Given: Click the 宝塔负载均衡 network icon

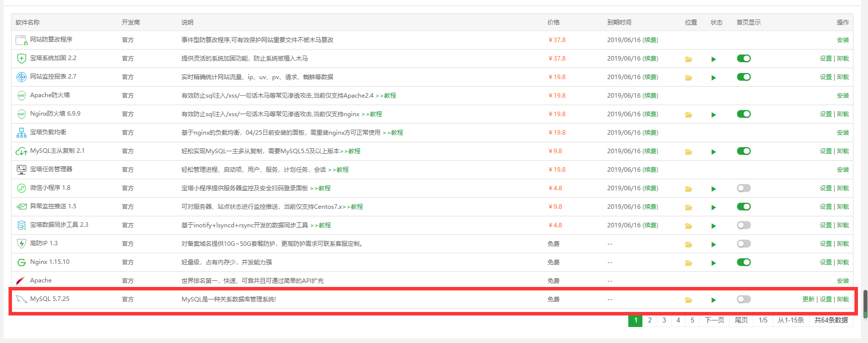Looking at the screenshot, I should pos(21,133).
